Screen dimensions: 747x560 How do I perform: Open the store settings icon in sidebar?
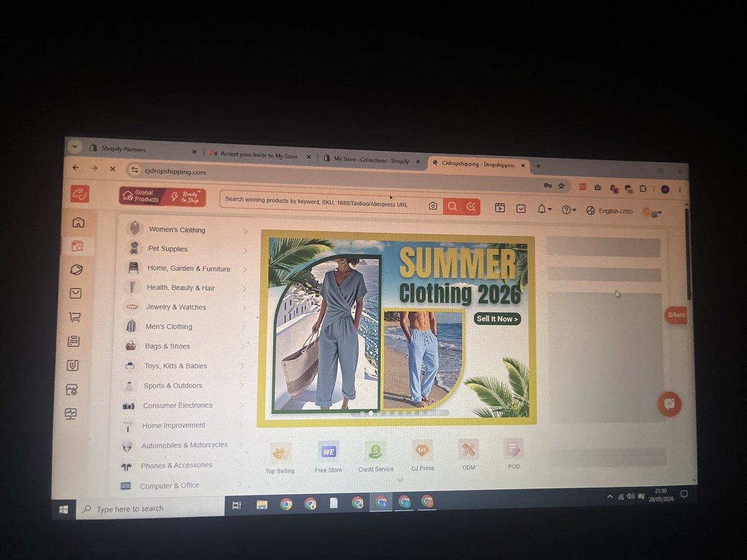tap(72, 390)
